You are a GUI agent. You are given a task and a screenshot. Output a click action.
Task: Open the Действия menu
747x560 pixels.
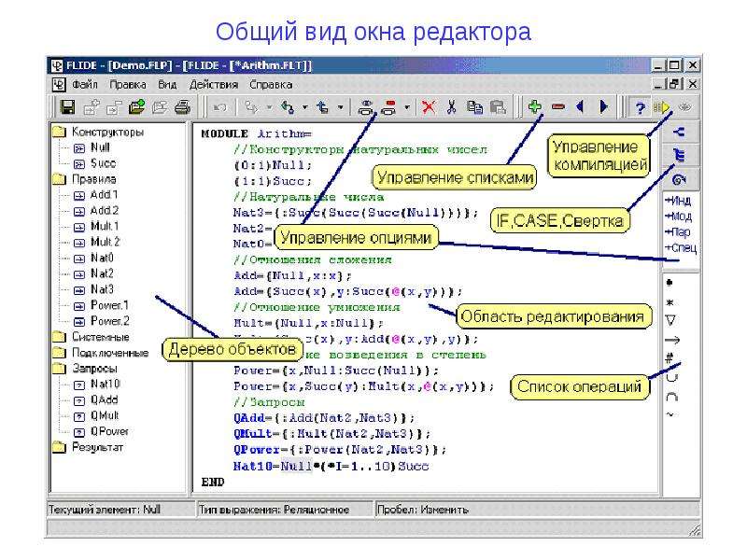point(214,85)
